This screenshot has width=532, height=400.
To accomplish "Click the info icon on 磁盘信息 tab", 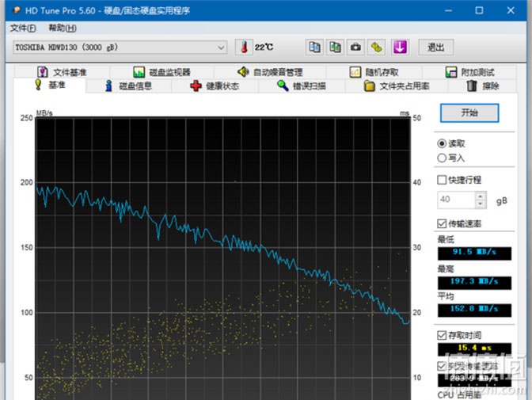I will [x=108, y=86].
